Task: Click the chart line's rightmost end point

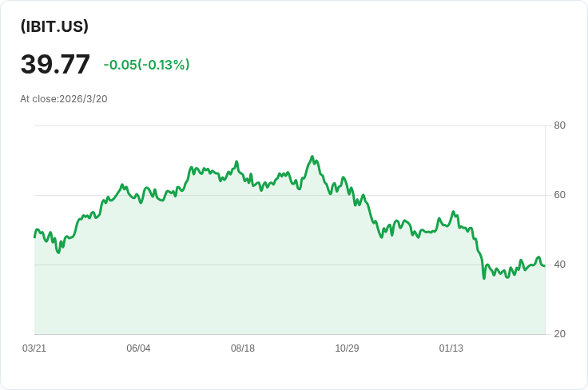Action: pyautogui.click(x=545, y=265)
